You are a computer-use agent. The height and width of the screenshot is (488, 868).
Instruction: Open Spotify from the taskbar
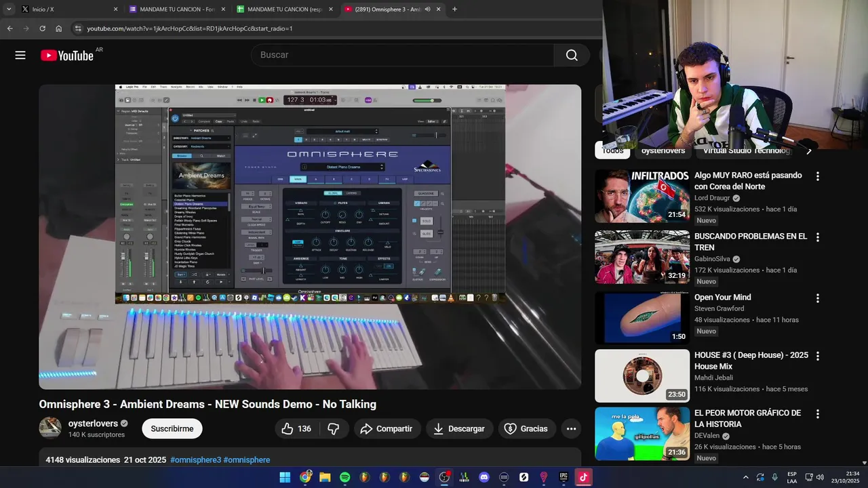coord(345,477)
